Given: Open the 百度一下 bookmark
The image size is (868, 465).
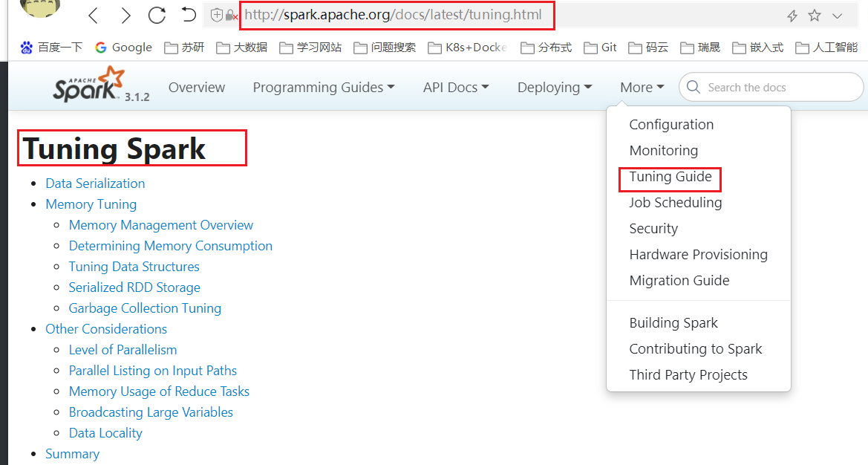Looking at the screenshot, I should coord(51,48).
